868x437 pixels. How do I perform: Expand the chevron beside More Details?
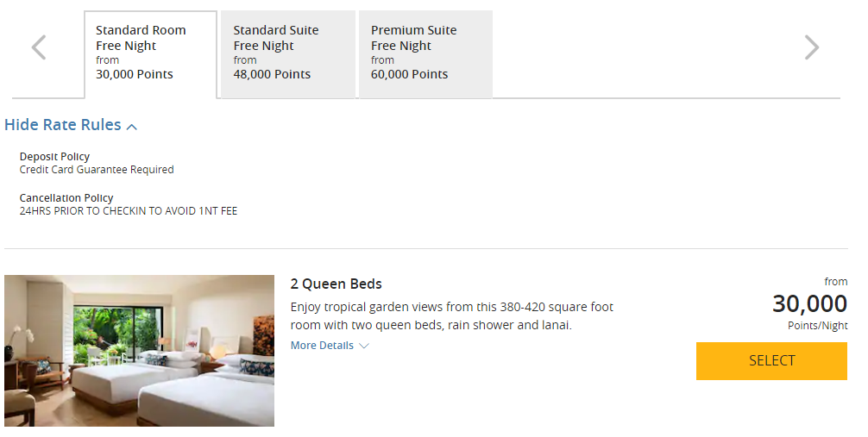tap(364, 346)
